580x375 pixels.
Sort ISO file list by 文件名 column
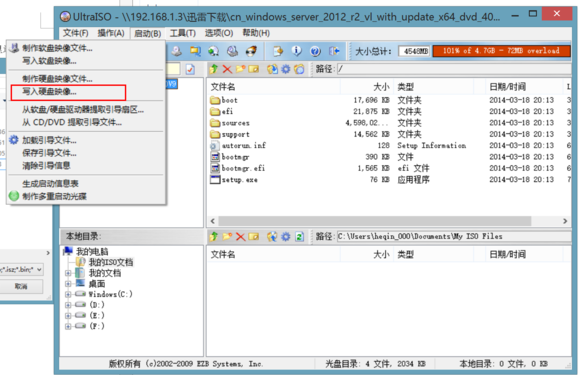[274, 87]
